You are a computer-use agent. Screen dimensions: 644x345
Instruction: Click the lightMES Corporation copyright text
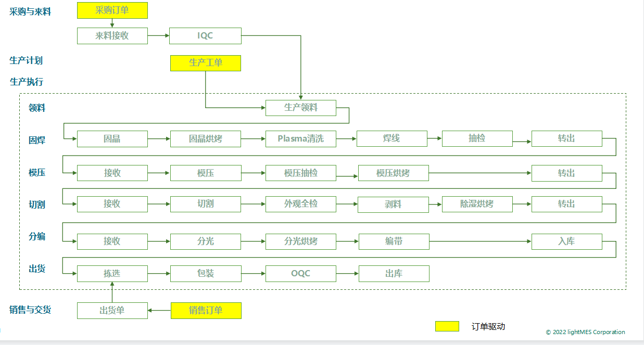click(x=585, y=332)
